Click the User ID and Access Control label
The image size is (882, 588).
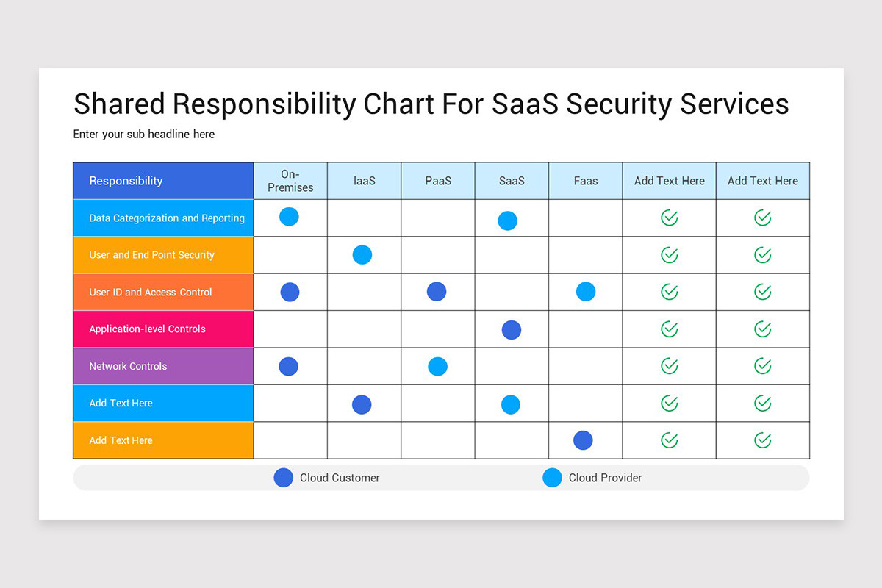[151, 292]
